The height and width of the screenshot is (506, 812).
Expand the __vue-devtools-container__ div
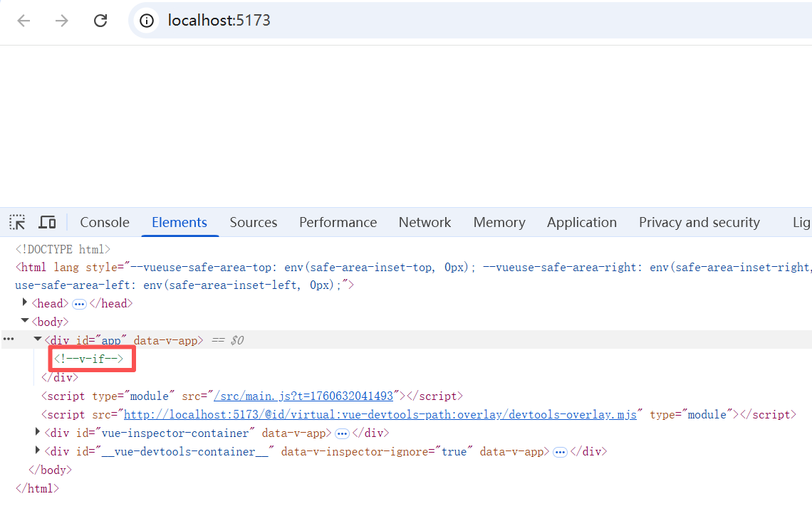pos(37,450)
